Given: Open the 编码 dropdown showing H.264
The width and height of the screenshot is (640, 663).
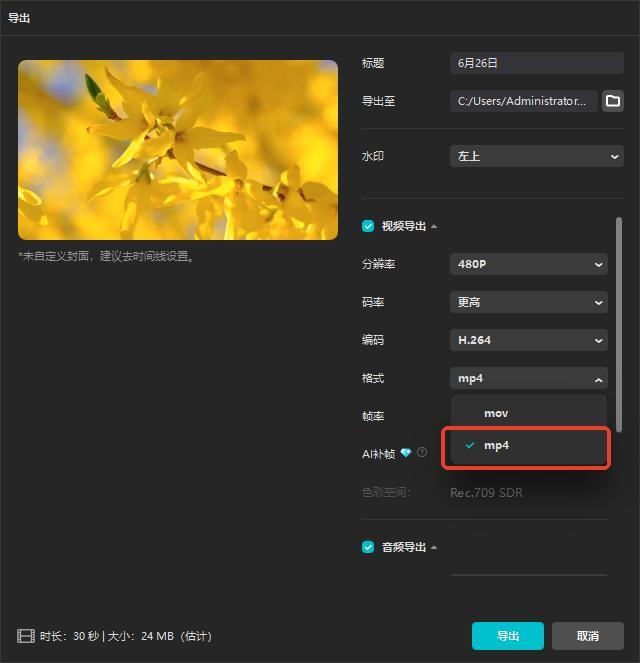Looking at the screenshot, I should tap(528, 340).
